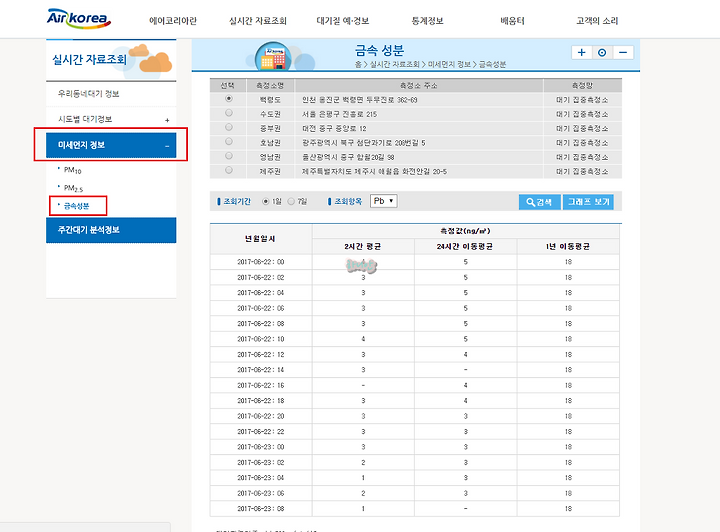Open the 에어코리아란 top menu
Viewport: 720px width, 532px height.
point(173,21)
